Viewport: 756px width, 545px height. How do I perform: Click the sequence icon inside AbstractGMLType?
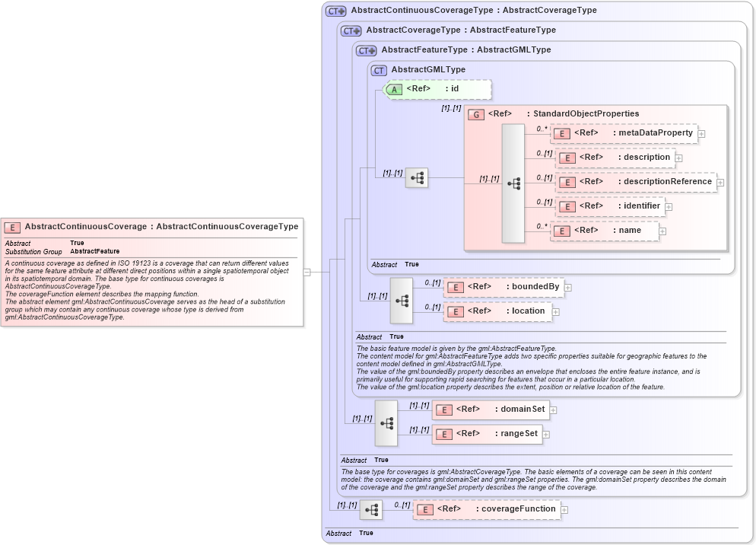(x=417, y=178)
